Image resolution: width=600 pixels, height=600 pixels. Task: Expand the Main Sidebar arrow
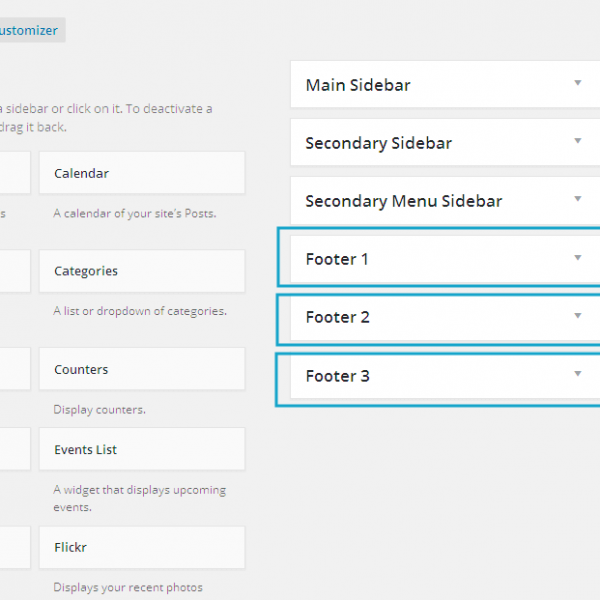point(577,84)
